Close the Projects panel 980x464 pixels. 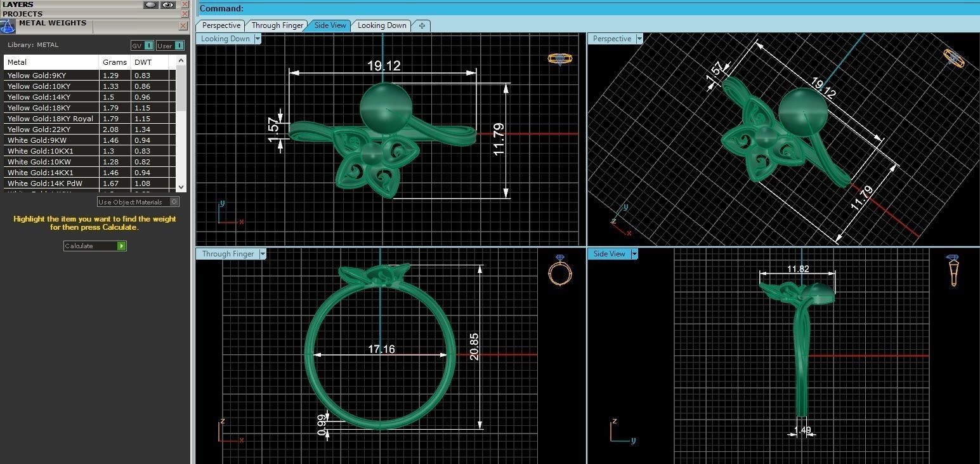pos(185,13)
